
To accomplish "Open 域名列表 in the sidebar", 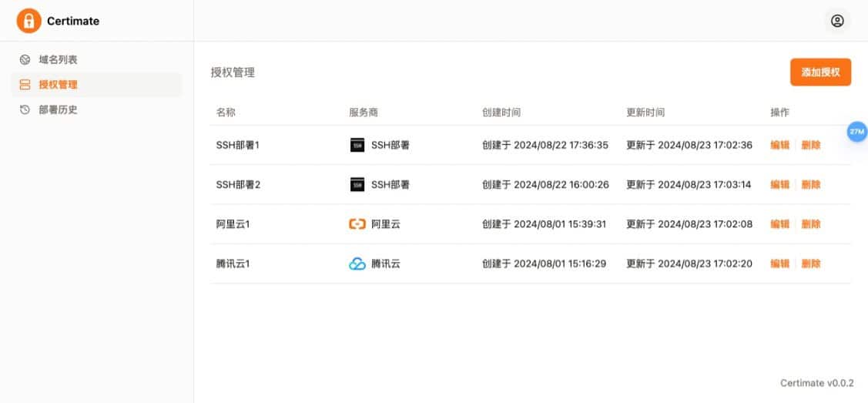I will tap(58, 60).
